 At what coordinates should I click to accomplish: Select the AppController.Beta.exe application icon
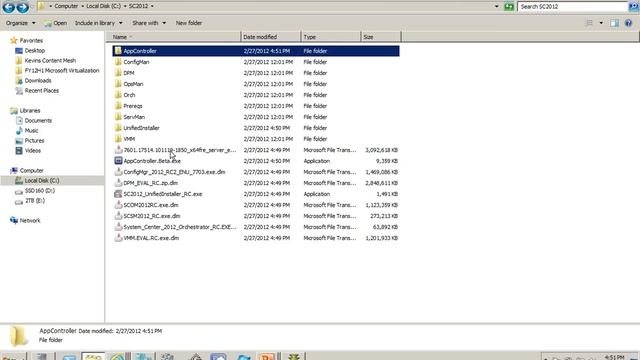[x=118, y=161]
